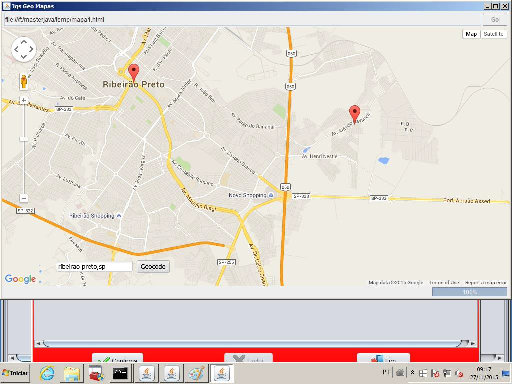Open Internet Explorer from the taskbar
The image size is (514, 384).
47,373
